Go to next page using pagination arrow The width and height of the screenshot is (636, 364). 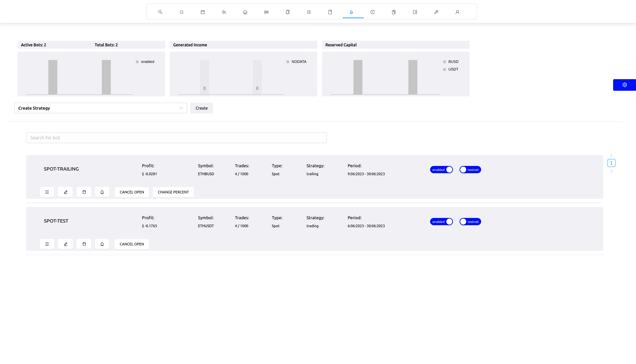click(x=611, y=171)
